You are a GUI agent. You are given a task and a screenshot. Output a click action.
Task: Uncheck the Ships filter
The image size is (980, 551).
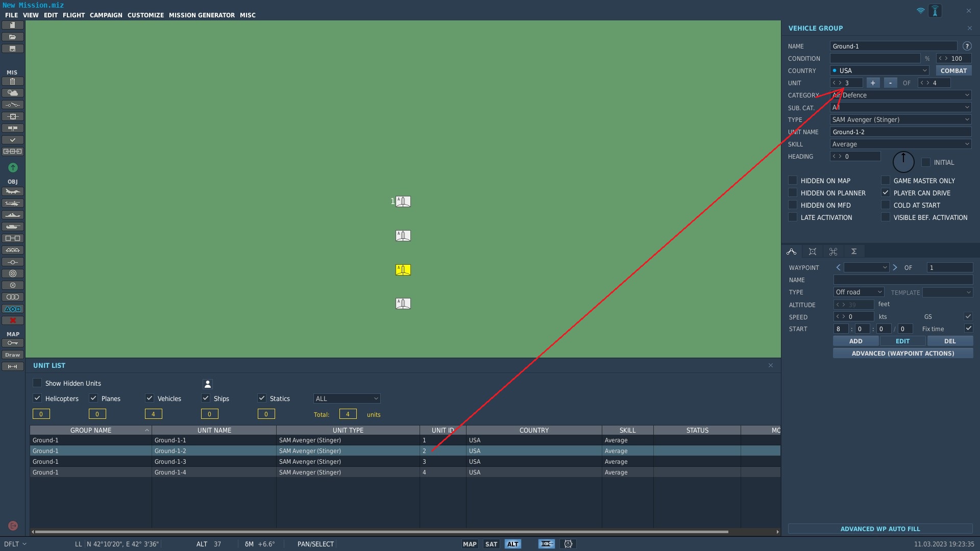pos(206,398)
